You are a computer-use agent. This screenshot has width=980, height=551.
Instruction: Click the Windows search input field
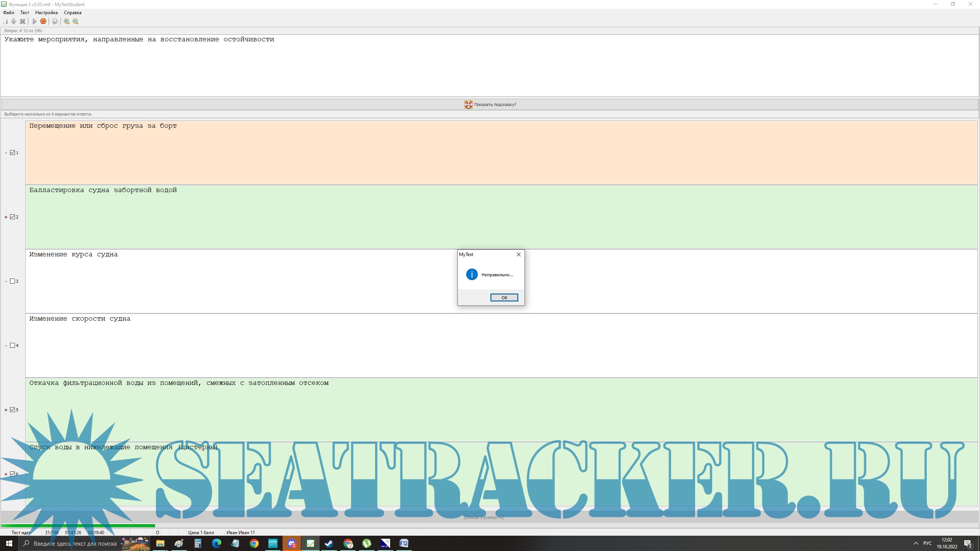click(x=75, y=543)
